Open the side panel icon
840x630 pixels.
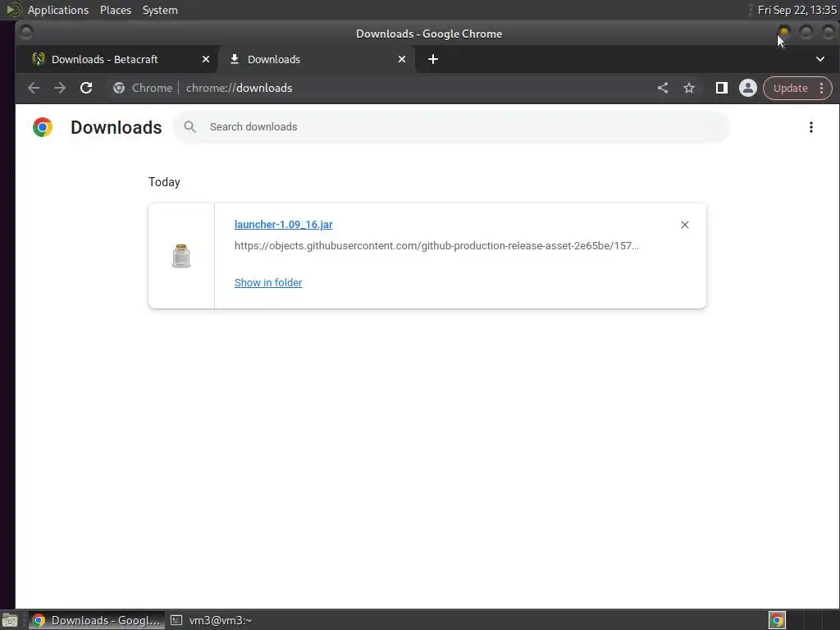point(722,88)
